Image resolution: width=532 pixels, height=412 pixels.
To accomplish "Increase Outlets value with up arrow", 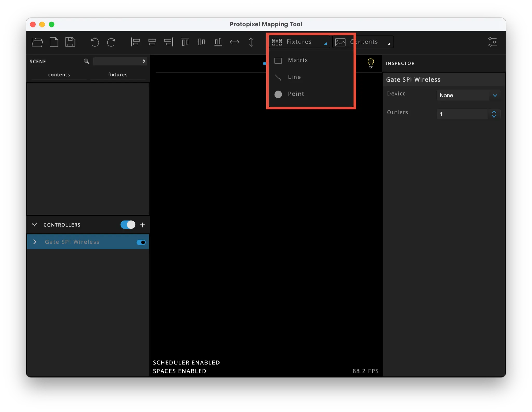I will [494, 112].
